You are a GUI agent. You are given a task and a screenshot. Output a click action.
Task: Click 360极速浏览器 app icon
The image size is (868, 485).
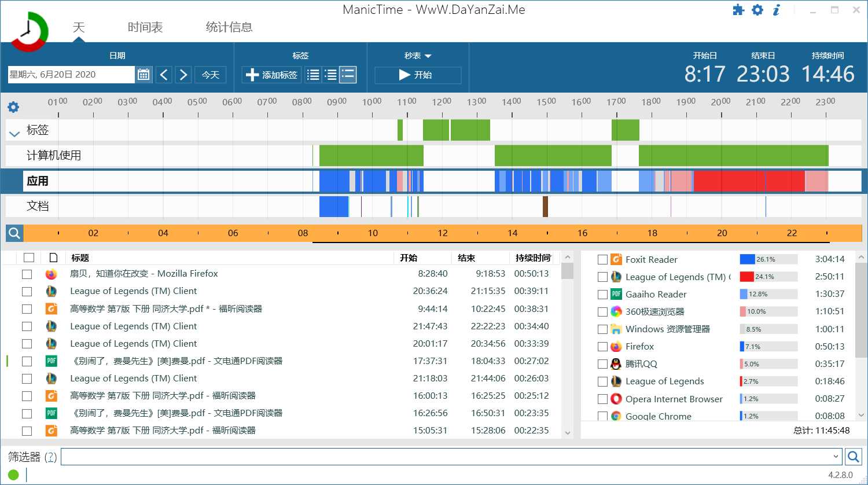point(616,311)
